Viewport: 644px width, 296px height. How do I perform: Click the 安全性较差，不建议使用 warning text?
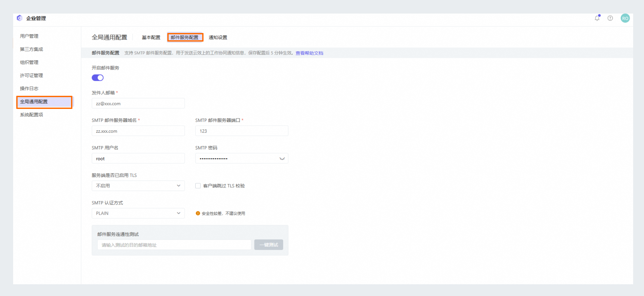[x=223, y=213]
